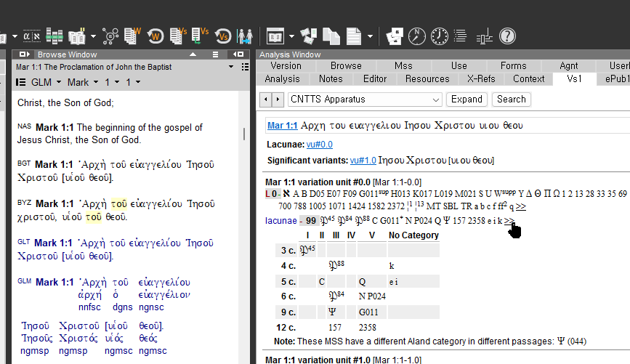Click the blank document toolbar icon
The image size is (630, 364).
coord(354,36)
